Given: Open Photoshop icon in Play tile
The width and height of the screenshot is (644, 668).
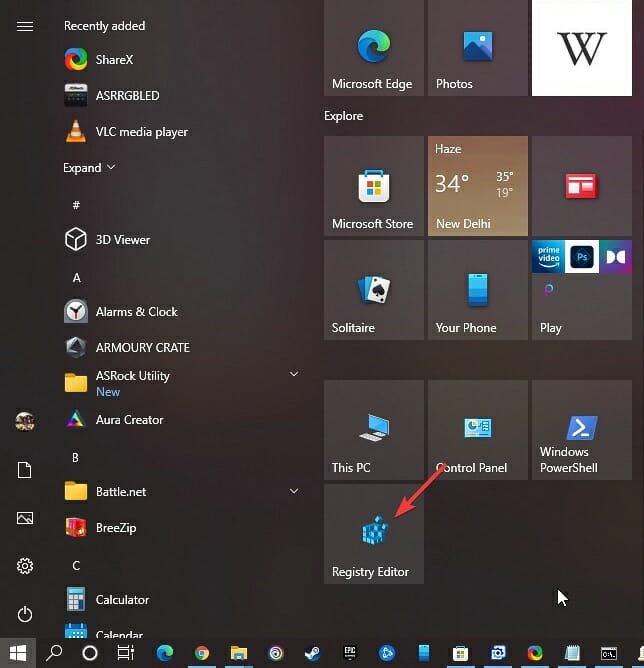Looking at the screenshot, I should [x=582, y=256].
